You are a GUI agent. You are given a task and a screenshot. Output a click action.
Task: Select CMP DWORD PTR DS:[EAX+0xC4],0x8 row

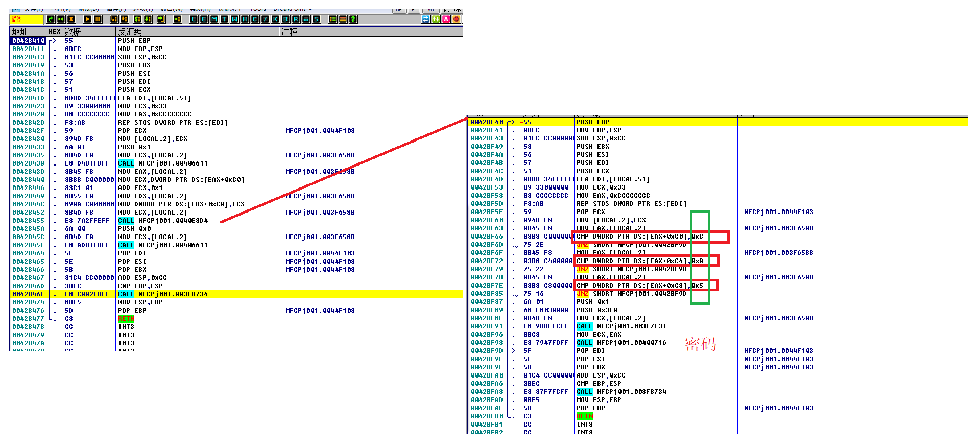(640, 261)
